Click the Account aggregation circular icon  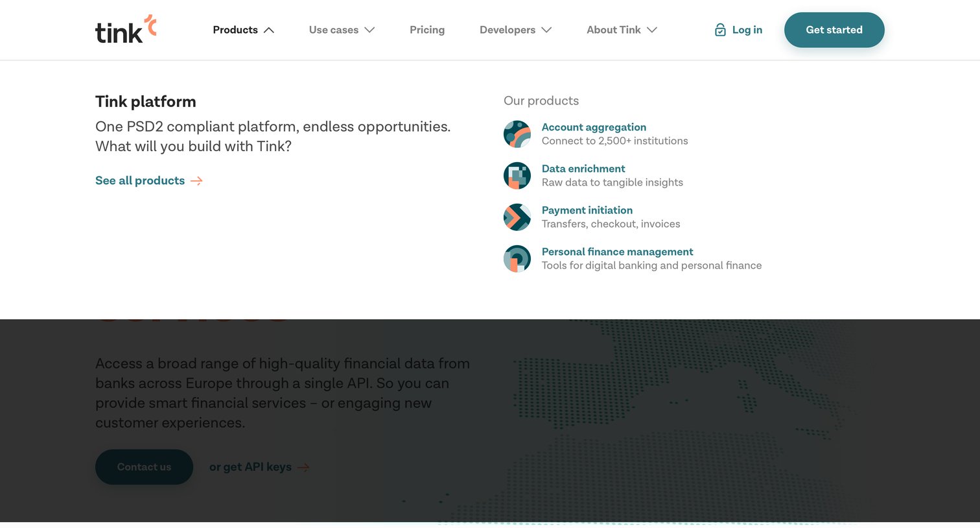tap(517, 134)
